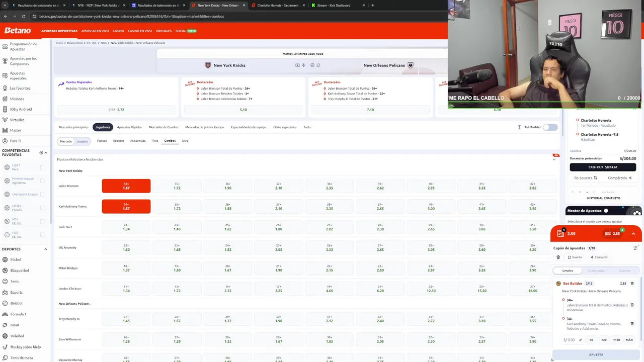
Task: Open live stream video icon in match header
Action: click(297, 65)
